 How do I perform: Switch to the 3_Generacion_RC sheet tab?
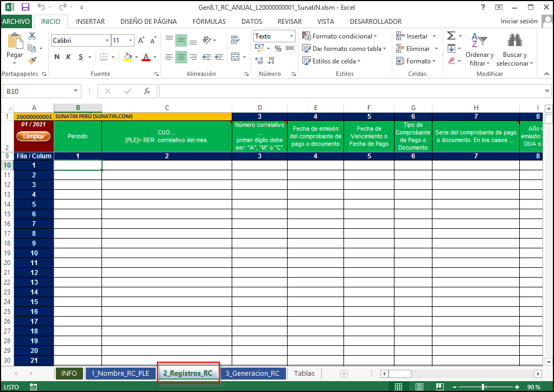(252, 373)
